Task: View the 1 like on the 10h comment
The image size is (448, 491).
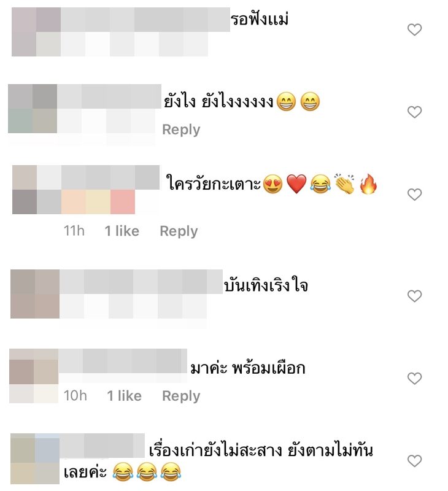Action: [x=125, y=396]
